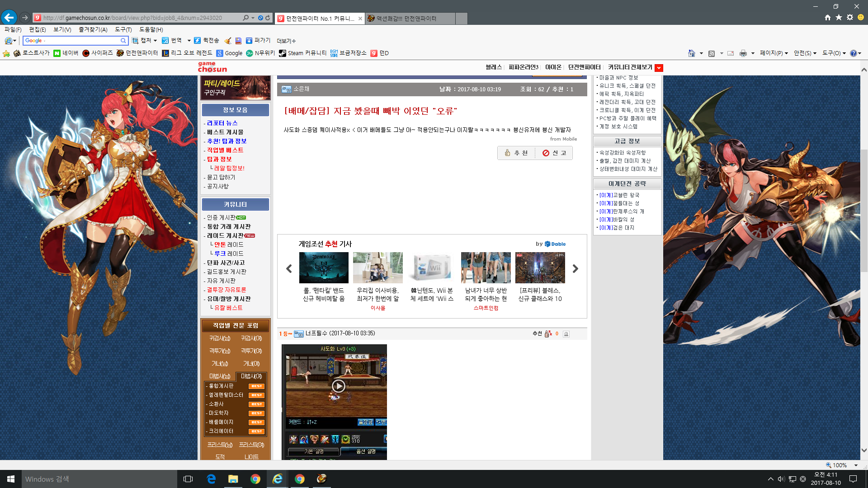Open the 안전(S) dropdown menu
Viewport: 868px width, 488px height.
(805, 53)
